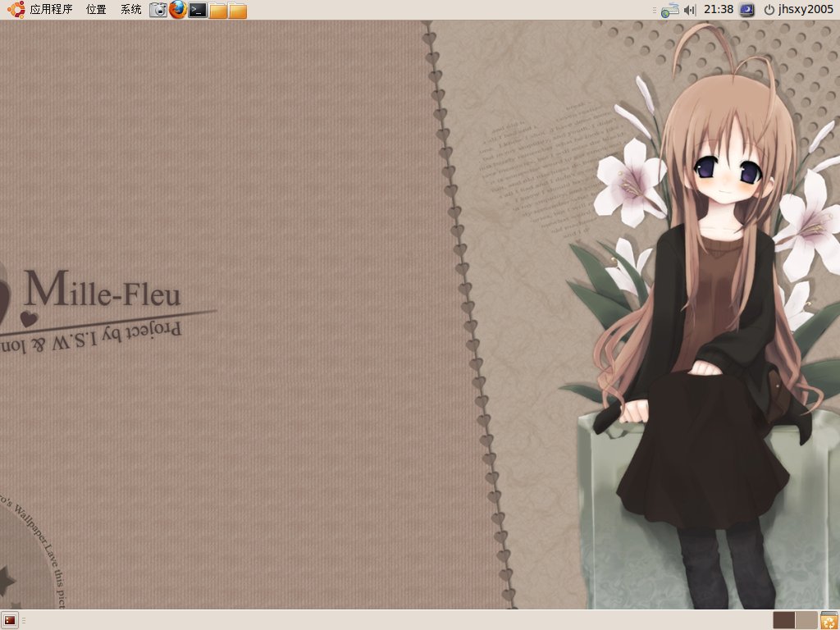Launch the Firefox web browser
The height and width of the screenshot is (630, 840).
[178, 10]
